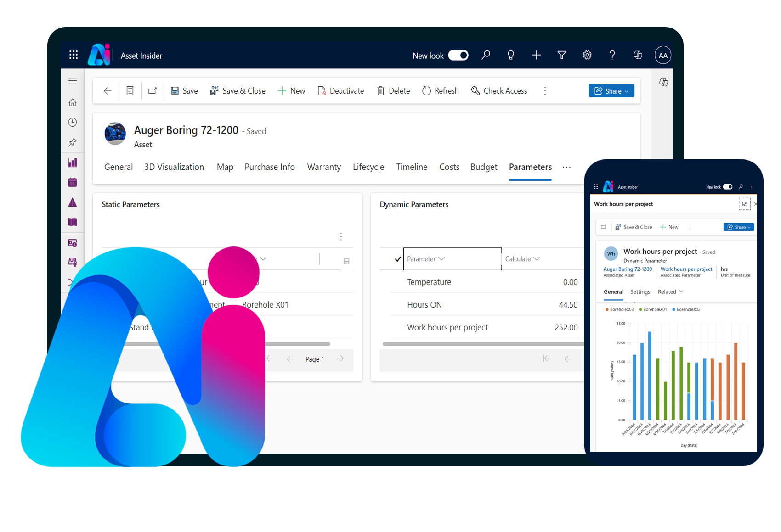Screen dimensions: 781x532
Task: Open the lightbulb assistant icon
Action: [x=510, y=55]
